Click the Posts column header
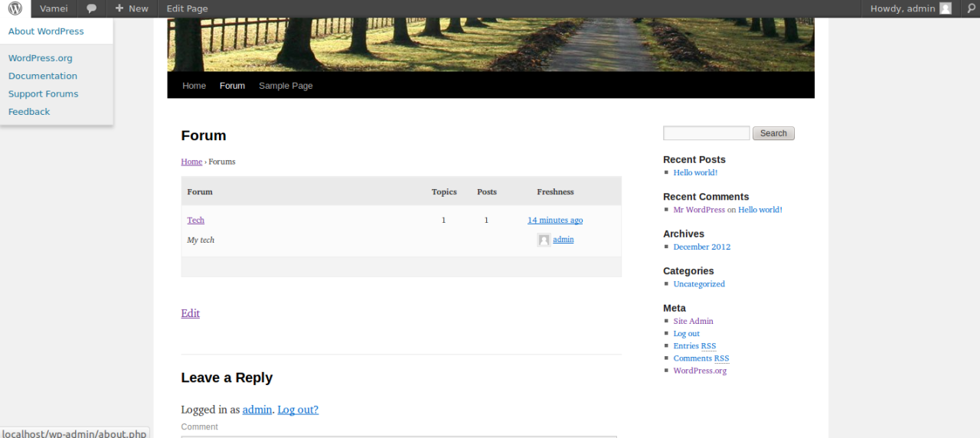The image size is (980, 438). pyautogui.click(x=487, y=191)
